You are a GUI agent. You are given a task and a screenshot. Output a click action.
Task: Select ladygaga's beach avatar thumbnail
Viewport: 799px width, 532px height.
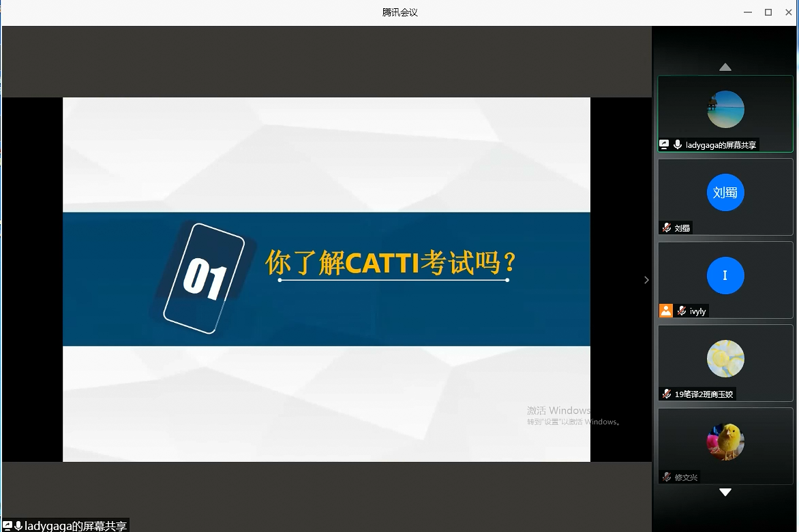pyautogui.click(x=725, y=110)
